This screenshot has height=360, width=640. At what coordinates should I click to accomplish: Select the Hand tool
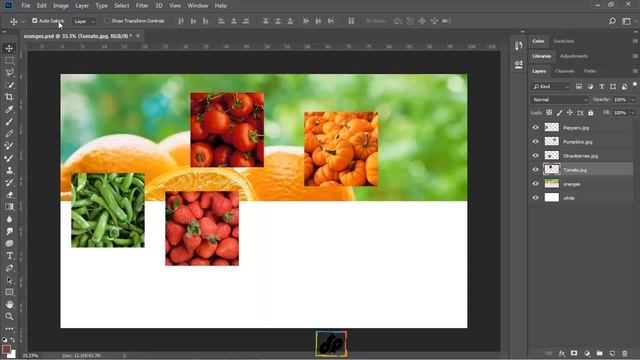point(9,304)
